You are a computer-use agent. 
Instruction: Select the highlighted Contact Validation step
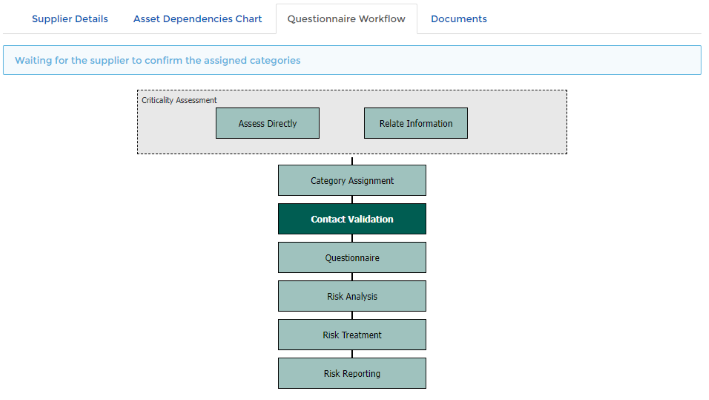click(352, 219)
